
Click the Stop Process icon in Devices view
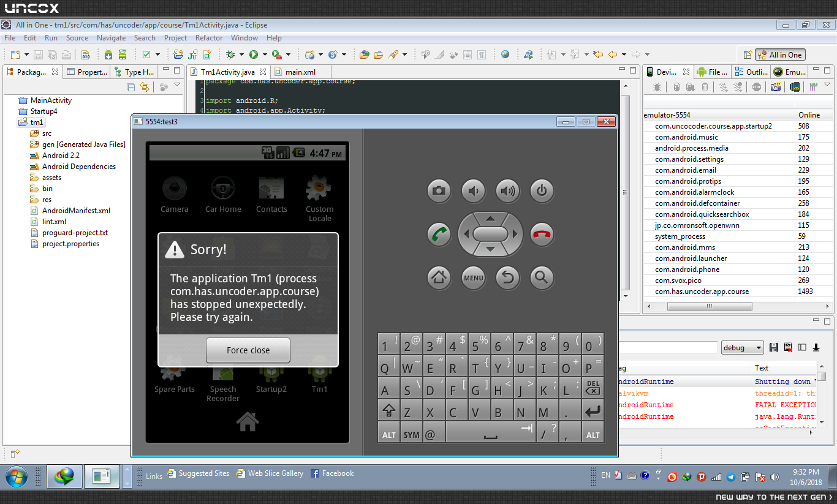(757, 87)
